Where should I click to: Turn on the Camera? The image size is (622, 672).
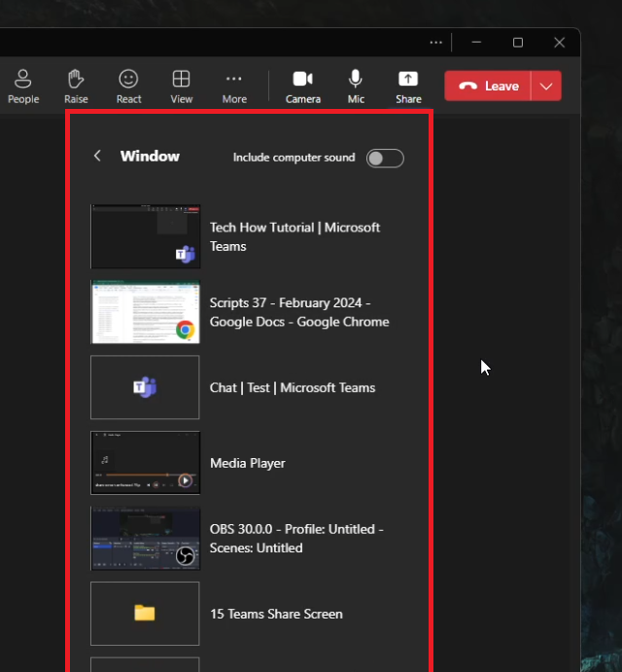coord(303,86)
